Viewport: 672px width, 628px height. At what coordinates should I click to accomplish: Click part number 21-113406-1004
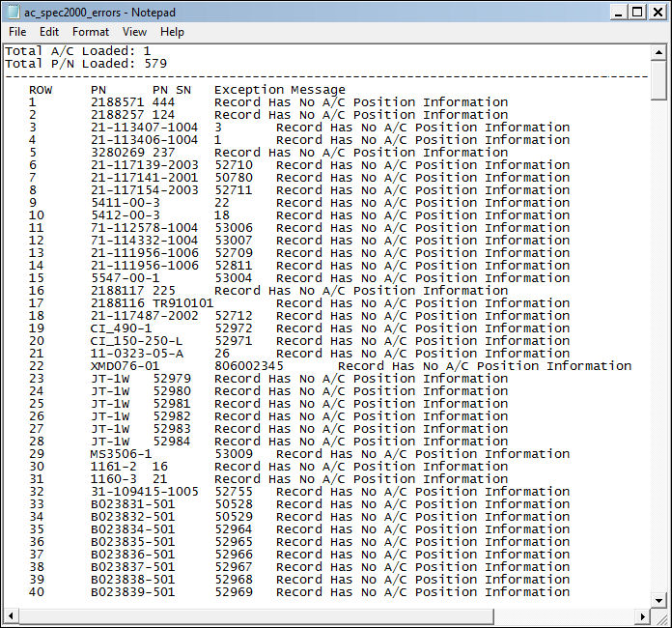point(145,140)
